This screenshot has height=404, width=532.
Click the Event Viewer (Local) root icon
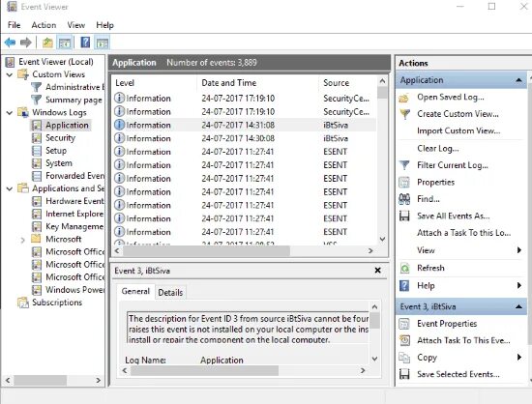[11, 62]
